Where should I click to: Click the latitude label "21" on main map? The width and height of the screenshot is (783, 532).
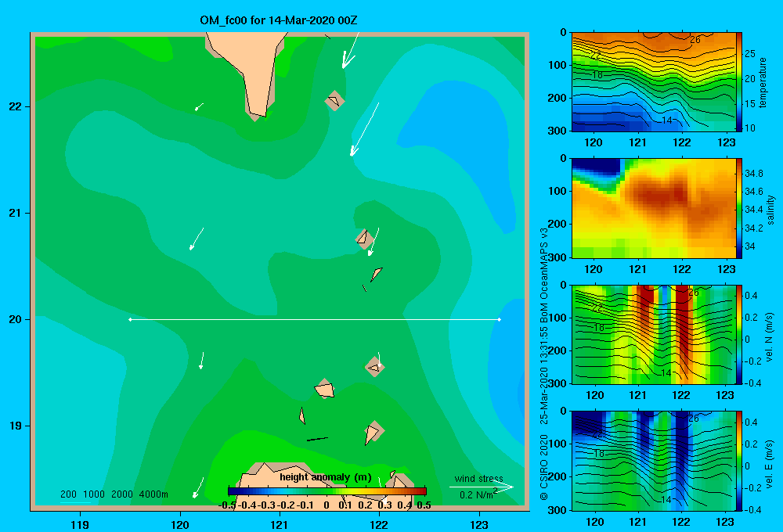pos(15,213)
